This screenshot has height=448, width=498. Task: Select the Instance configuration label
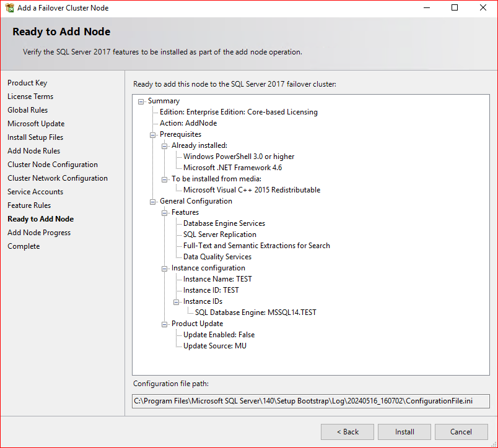[208, 268]
